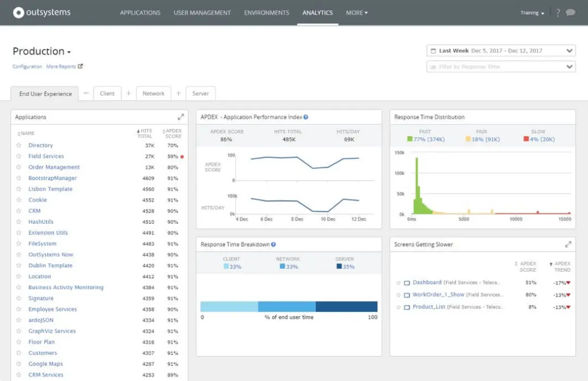Click the OutSystems logo
588x381 pixels.
[41, 12]
